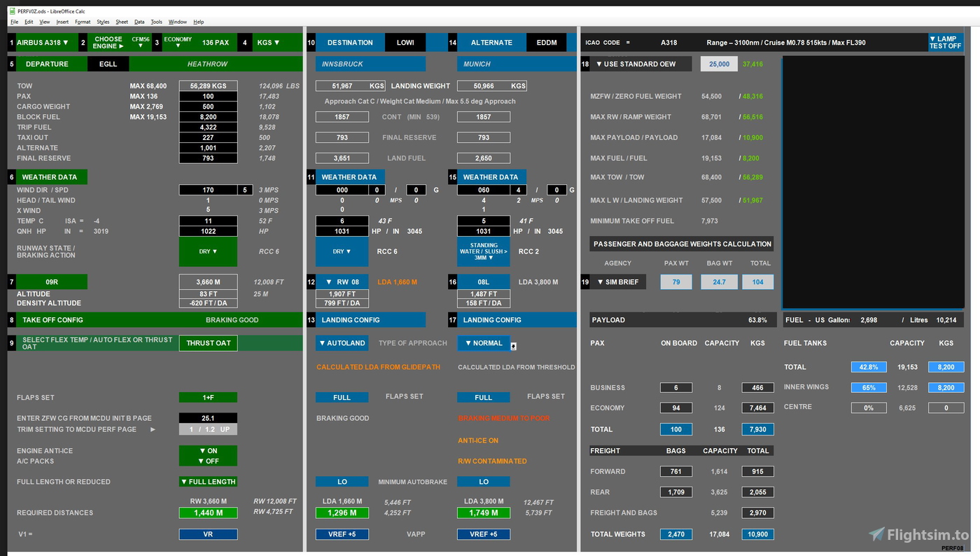Open the RW 08 destination runway dropdown
Screen dimensions: 980x556
(343, 282)
